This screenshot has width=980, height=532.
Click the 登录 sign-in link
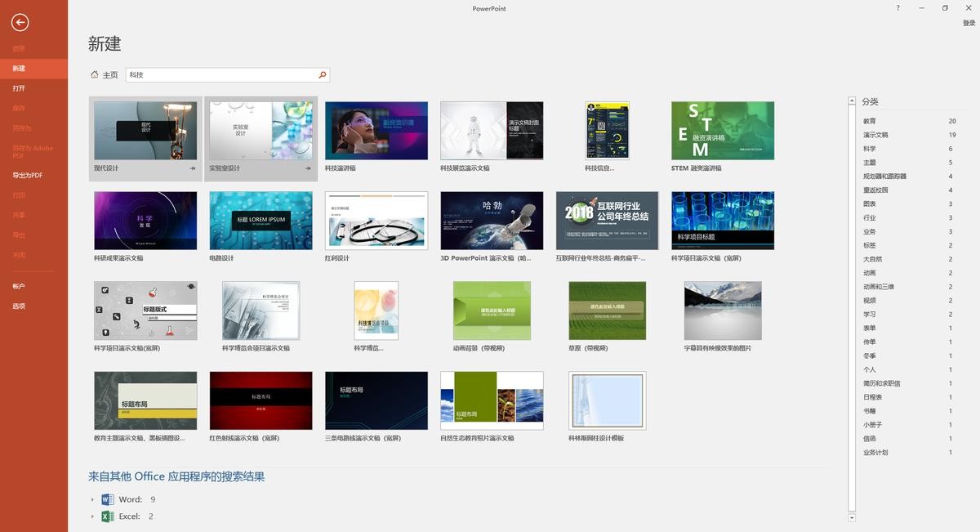969,24
